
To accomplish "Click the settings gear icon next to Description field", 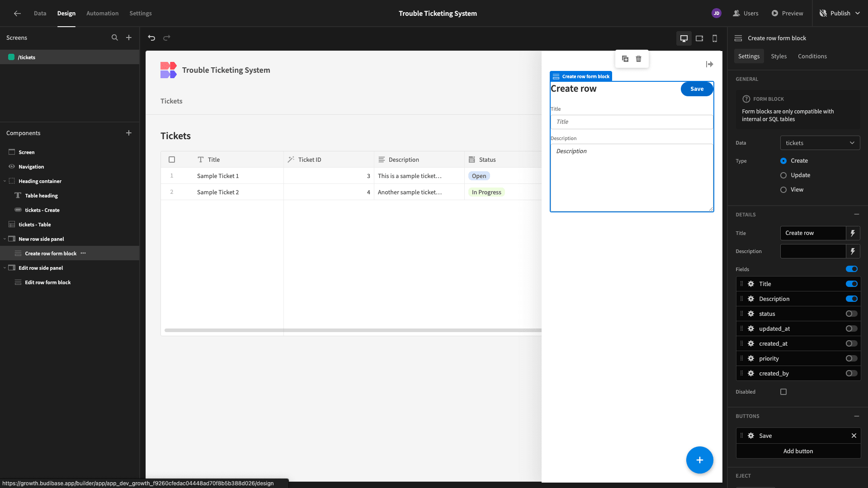I will [x=750, y=299].
